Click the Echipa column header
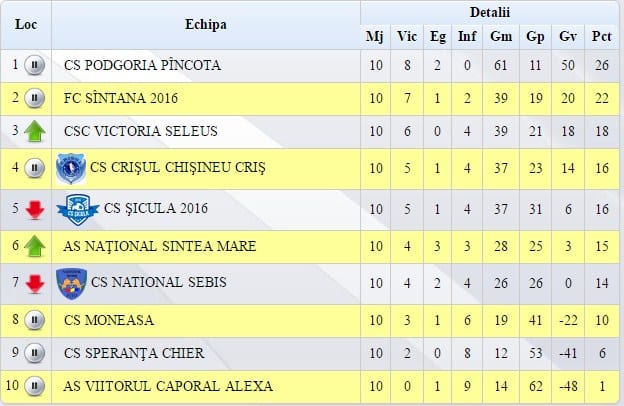The width and height of the screenshot is (624, 406). click(206, 25)
